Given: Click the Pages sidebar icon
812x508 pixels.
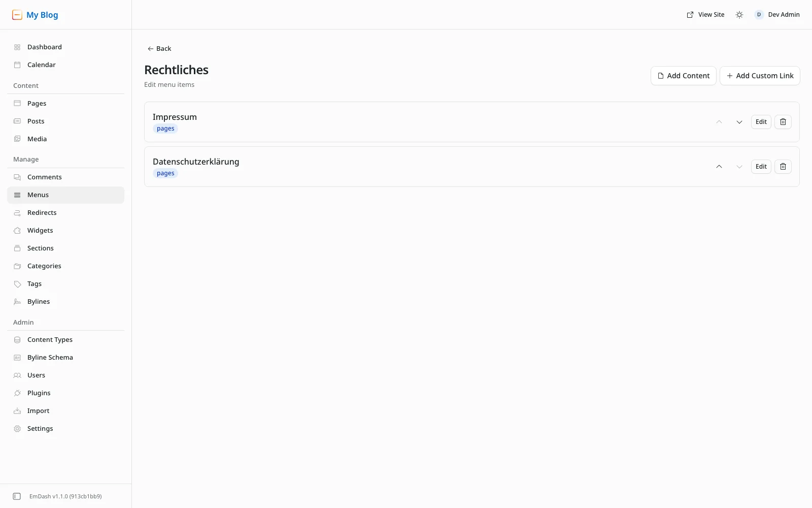Looking at the screenshot, I should click(x=17, y=104).
